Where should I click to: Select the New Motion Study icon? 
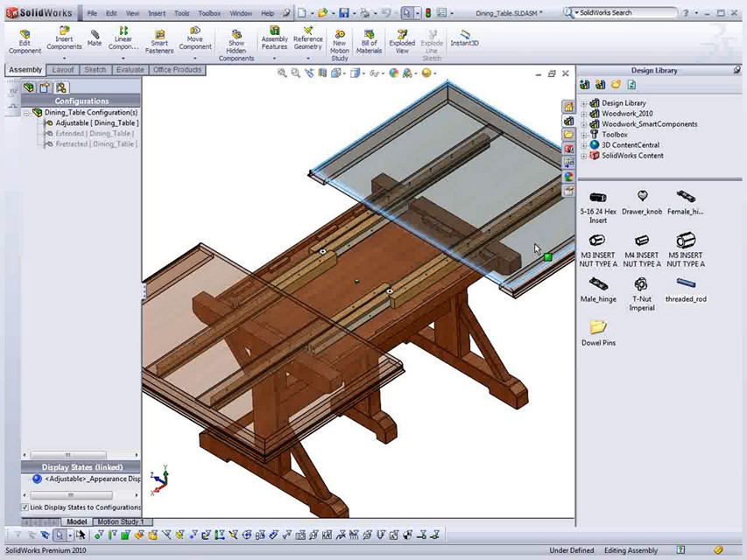click(340, 33)
